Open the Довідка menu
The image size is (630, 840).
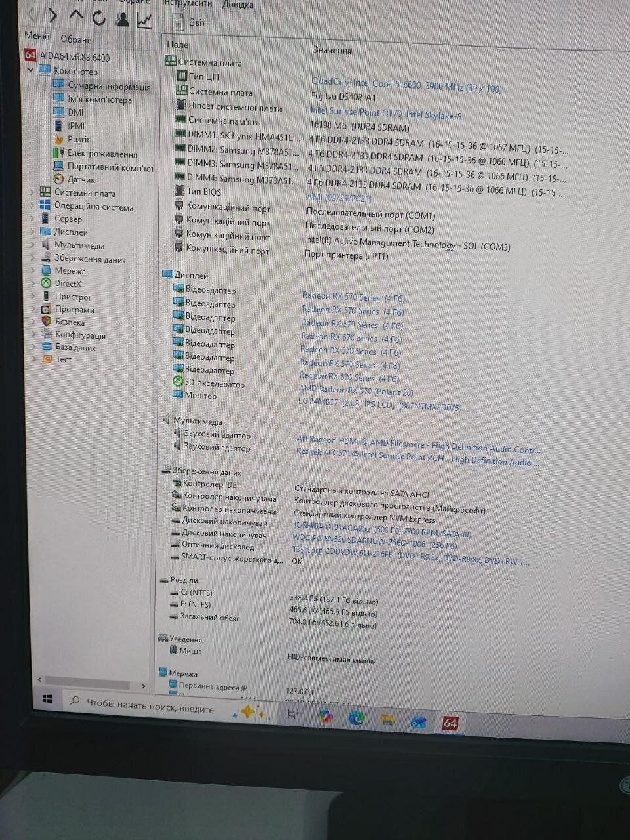pos(237,5)
